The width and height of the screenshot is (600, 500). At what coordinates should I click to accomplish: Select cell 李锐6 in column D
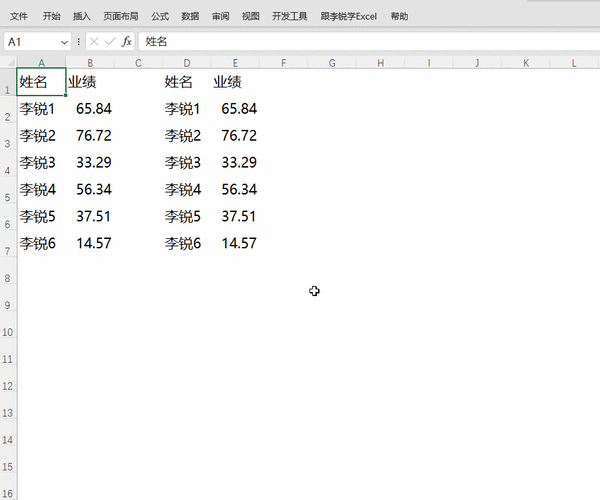coord(187,243)
